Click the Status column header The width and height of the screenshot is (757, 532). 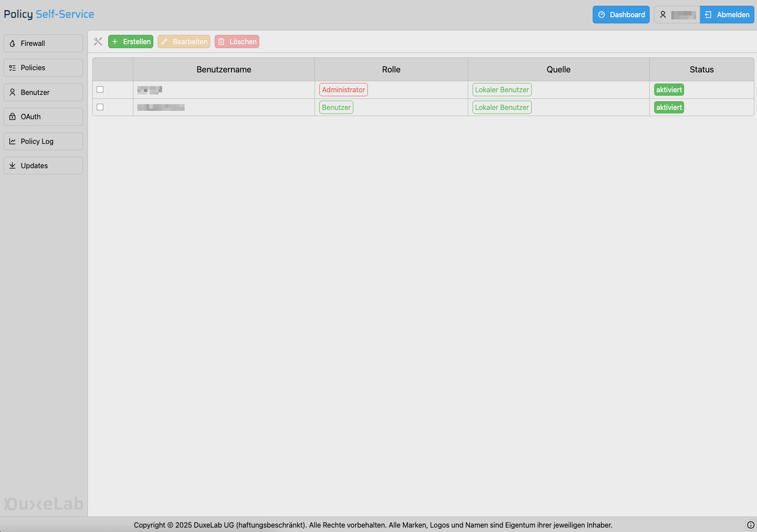coord(701,69)
